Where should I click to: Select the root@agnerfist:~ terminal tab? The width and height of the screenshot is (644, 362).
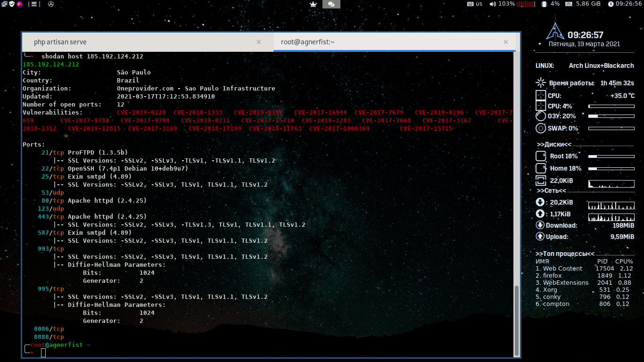click(x=308, y=42)
